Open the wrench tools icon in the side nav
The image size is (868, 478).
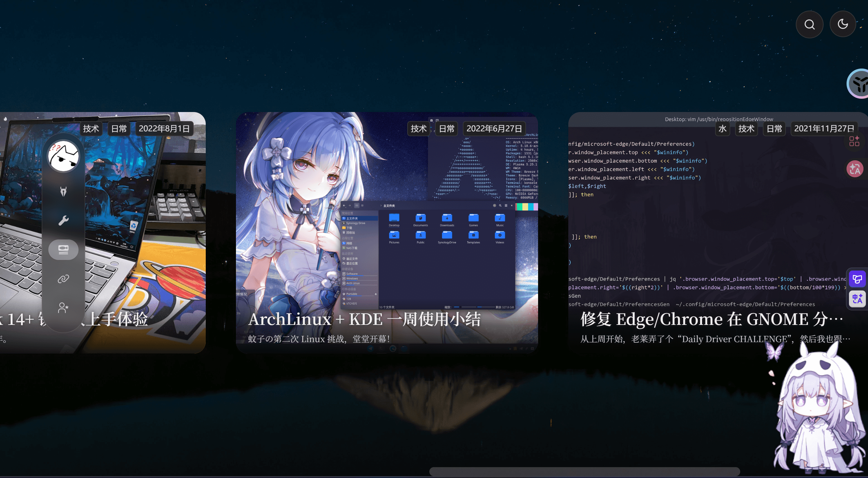point(63,220)
